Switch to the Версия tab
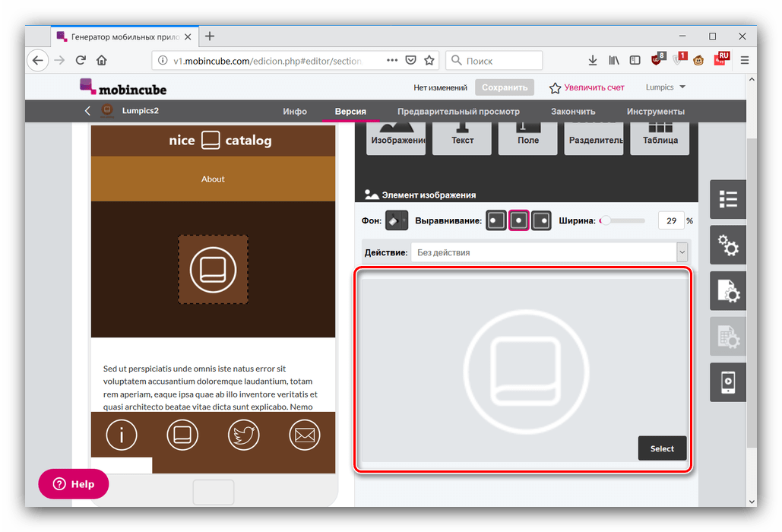Viewport: 782px width, 532px height. click(x=350, y=111)
